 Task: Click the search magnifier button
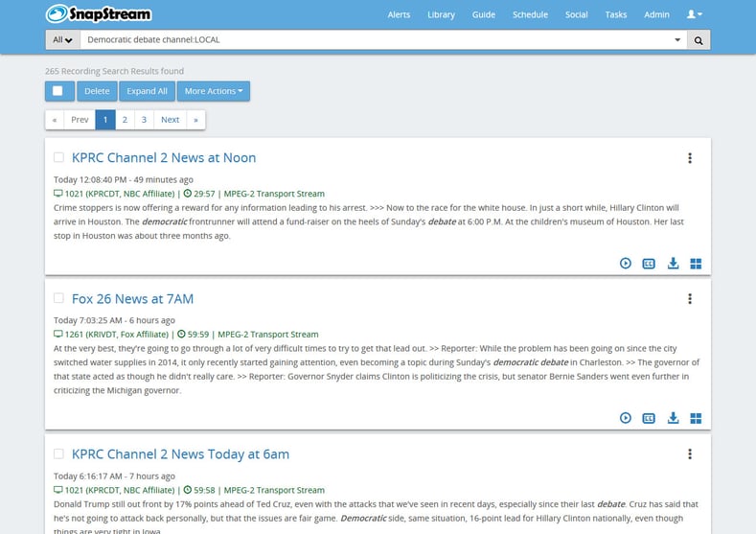pyautogui.click(x=699, y=40)
